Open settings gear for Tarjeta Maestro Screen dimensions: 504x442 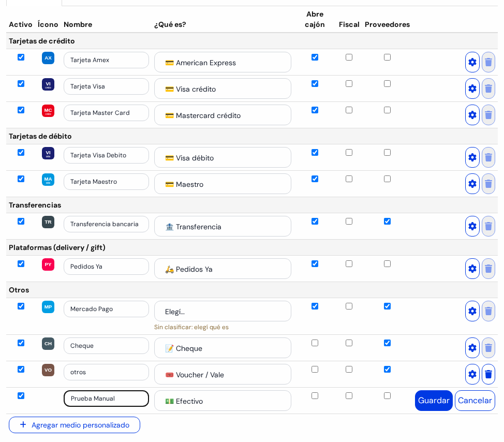(x=472, y=184)
